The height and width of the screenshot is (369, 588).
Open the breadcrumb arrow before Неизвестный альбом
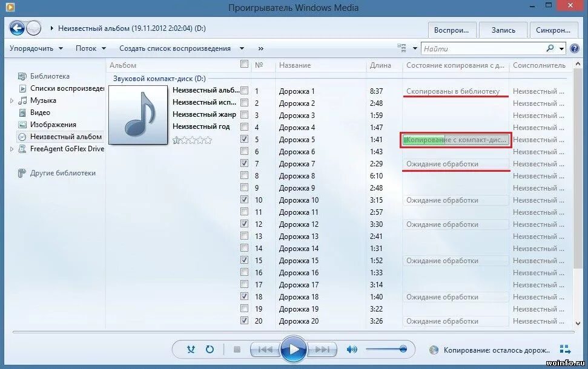[51, 28]
